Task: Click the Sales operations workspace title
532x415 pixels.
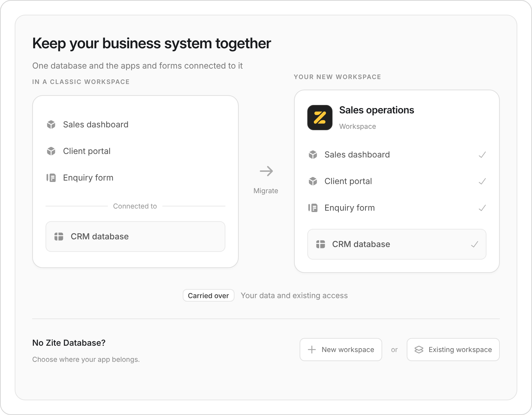Action: point(377,110)
